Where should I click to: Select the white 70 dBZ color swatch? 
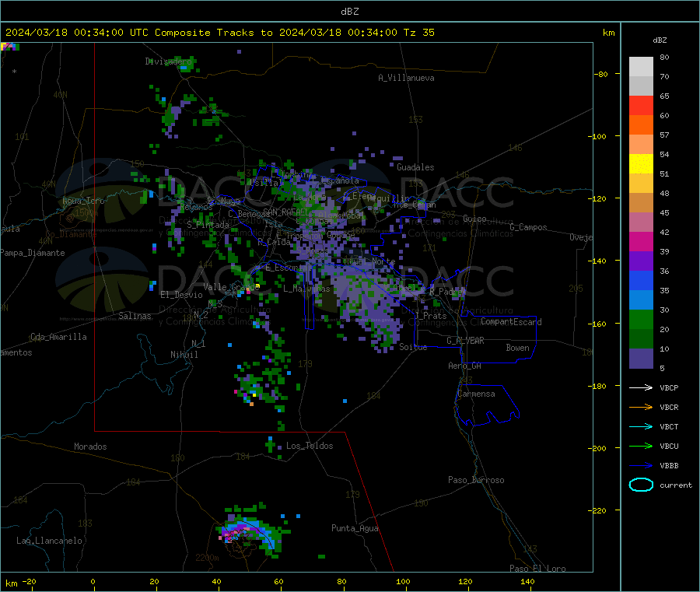[x=641, y=67]
